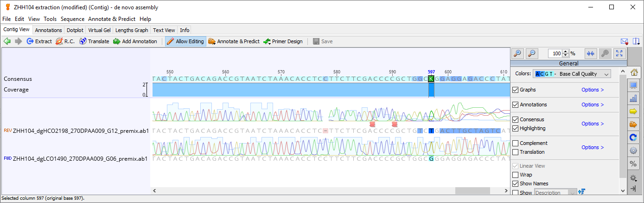
Task: Enable the Complement checkbox
Action: coord(515,143)
